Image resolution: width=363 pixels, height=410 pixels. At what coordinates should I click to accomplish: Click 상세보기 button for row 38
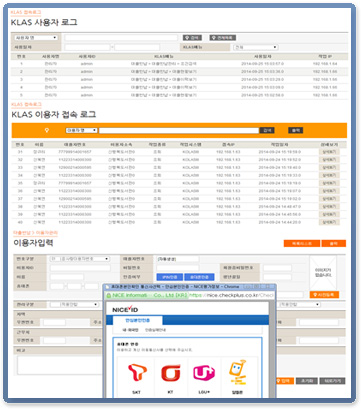point(329,207)
